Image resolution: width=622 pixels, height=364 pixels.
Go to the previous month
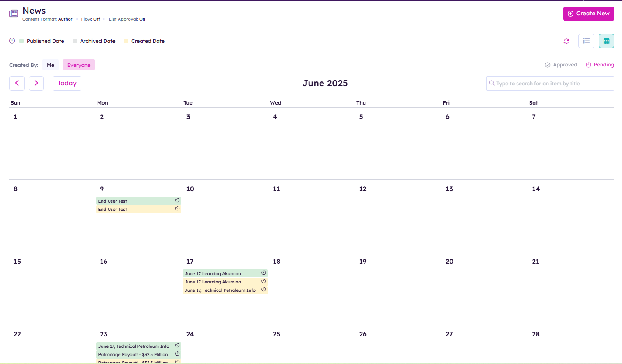click(17, 83)
